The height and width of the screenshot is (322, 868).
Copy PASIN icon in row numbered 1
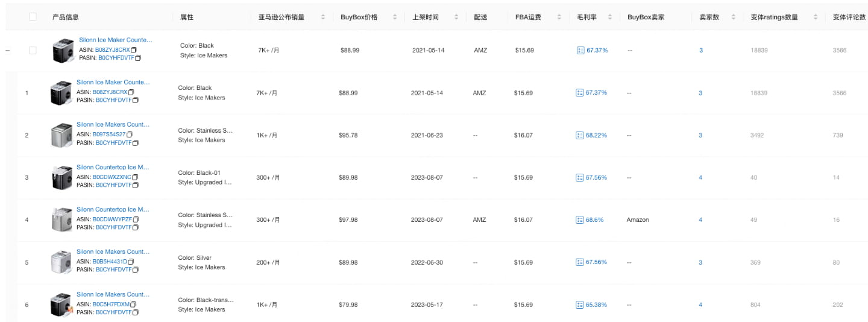(x=136, y=101)
